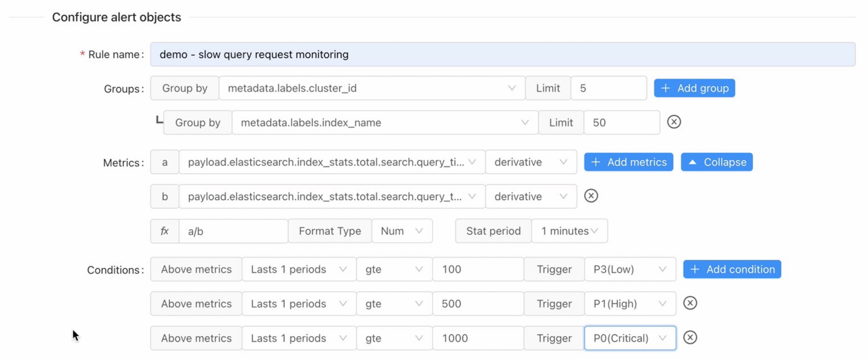Open P3(Low) trigger severity dropdown
This screenshot has height=359, width=868.
[x=629, y=269]
